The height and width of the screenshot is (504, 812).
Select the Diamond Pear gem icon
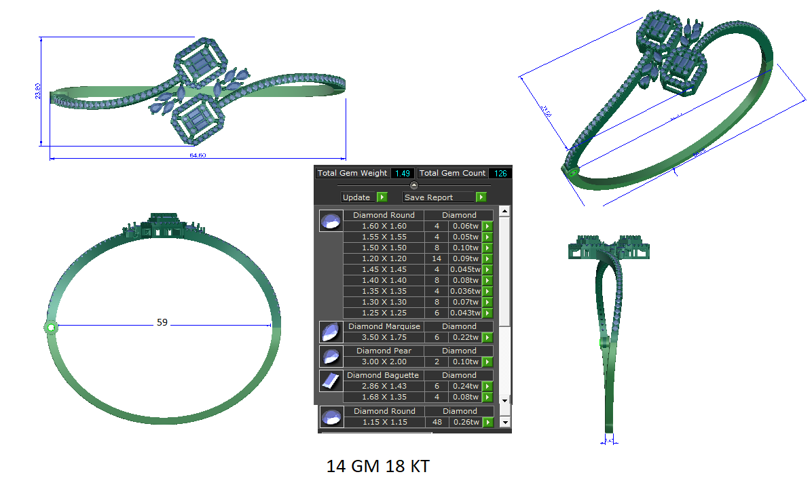point(331,357)
